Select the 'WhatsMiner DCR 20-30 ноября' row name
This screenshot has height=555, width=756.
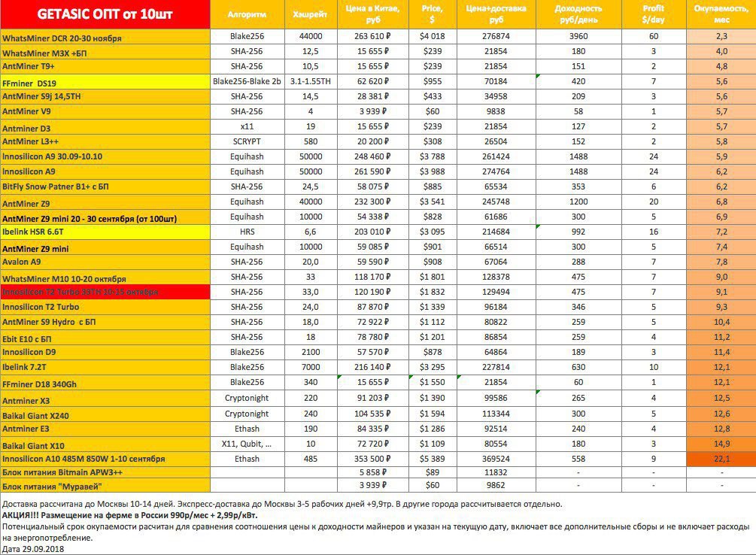[x=105, y=37]
